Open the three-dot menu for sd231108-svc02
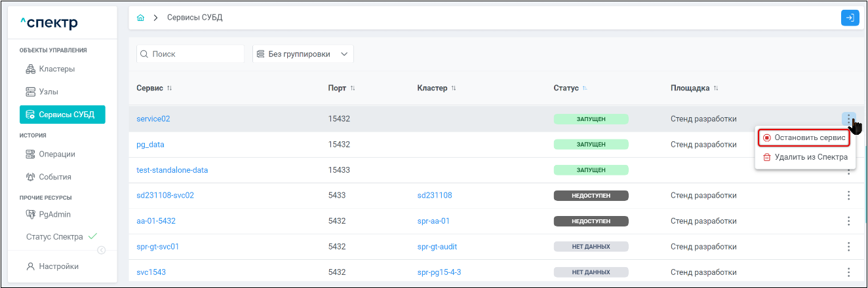This screenshot has width=868, height=288. click(848, 195)
